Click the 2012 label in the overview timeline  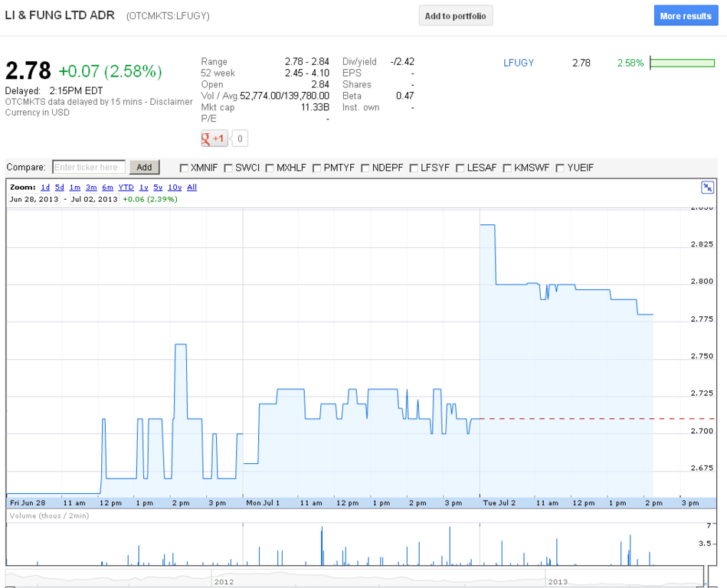coord(224,582)
